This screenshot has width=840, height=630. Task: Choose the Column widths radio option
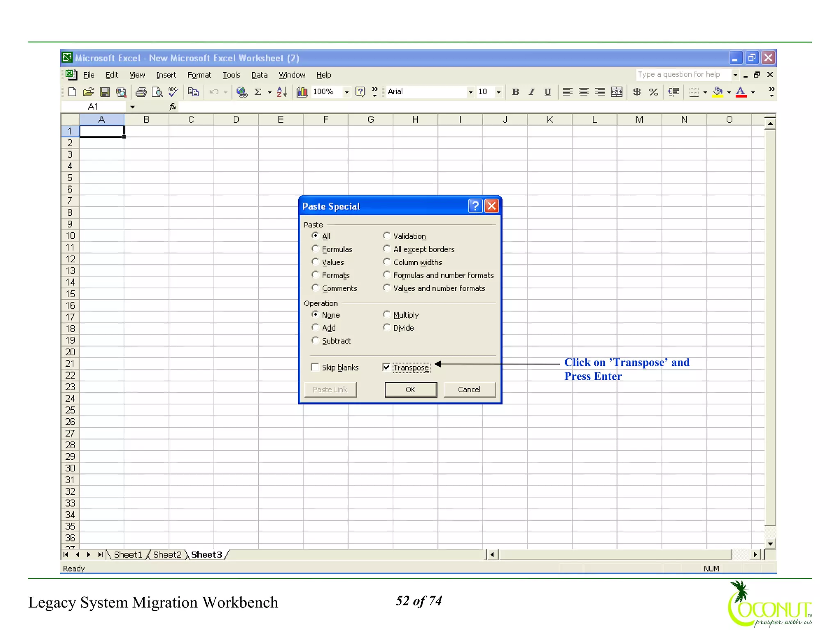(386, 262)
